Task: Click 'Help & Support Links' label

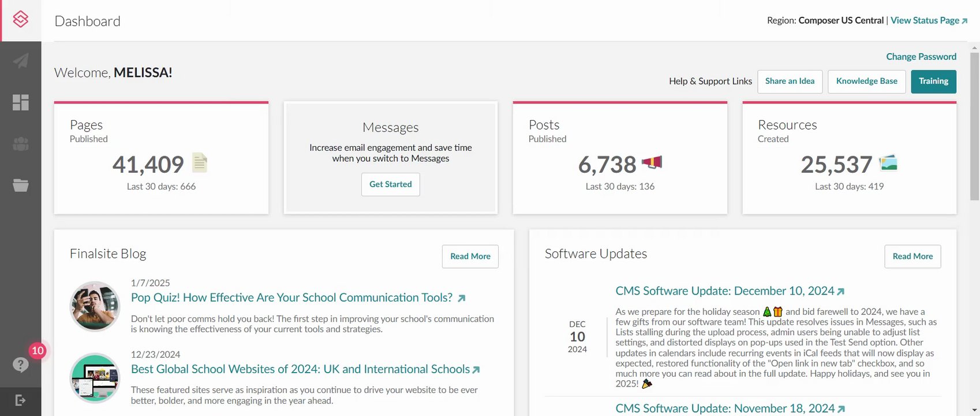Action: click(x=710, y=81)
